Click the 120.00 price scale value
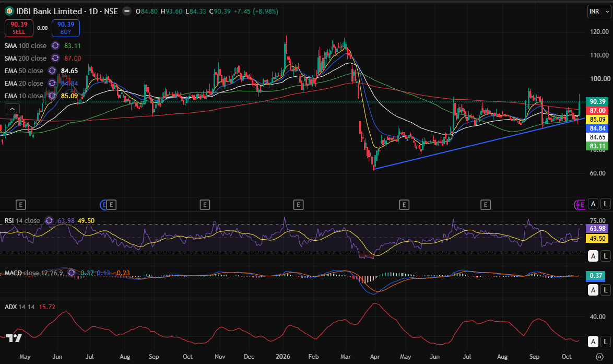Screen dimensions: 613x364 [x=599, y=32]
